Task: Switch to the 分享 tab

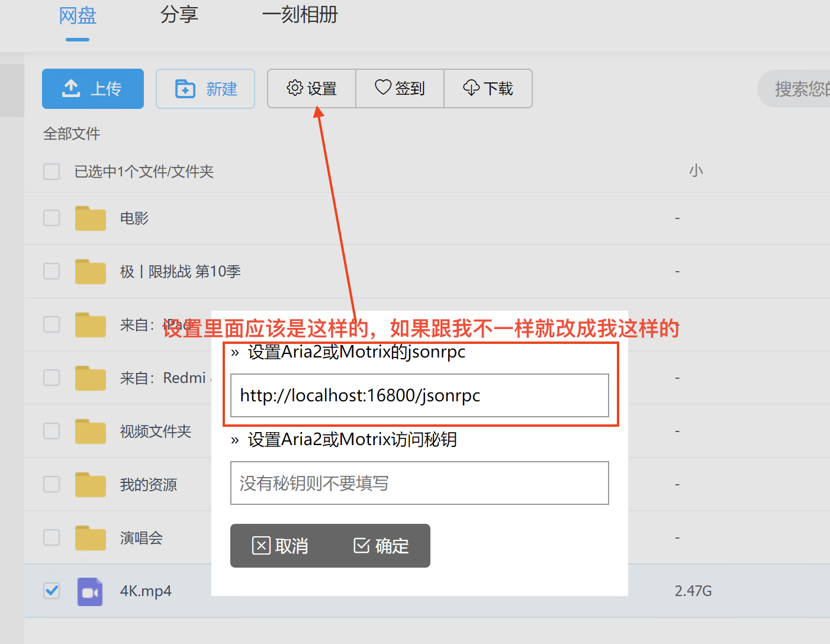Action: click(179, 15)
